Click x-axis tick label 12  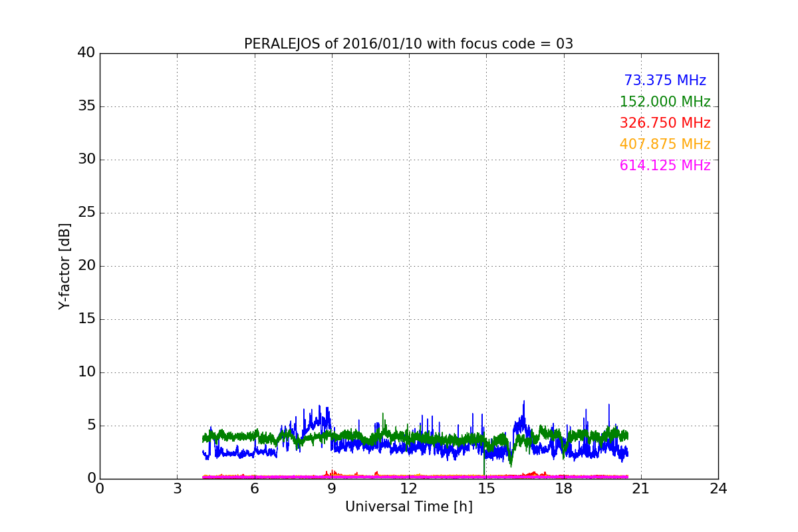409,489
